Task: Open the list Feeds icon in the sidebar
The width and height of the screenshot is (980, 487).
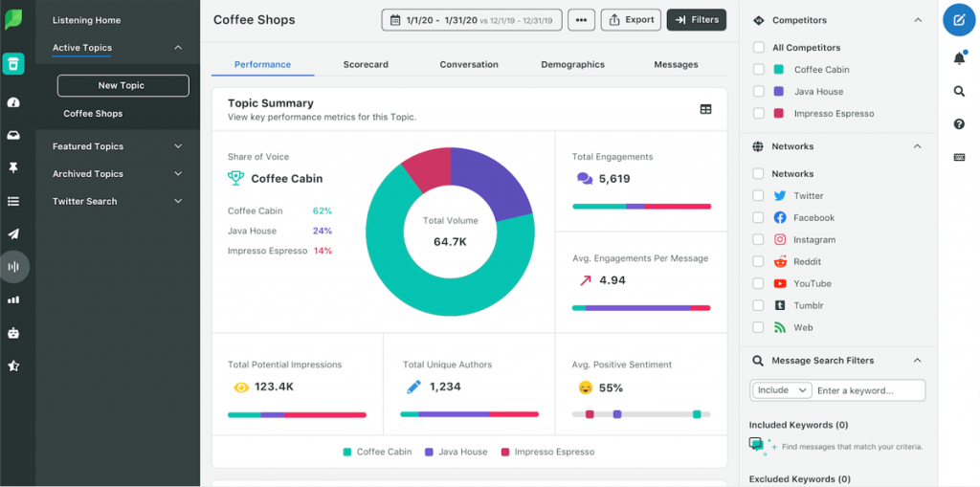Action: click(x=13, y=201)
